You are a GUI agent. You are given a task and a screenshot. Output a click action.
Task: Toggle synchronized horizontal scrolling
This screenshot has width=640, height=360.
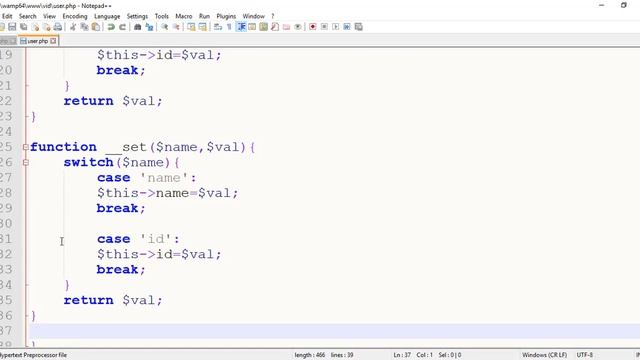coord(202,27)
